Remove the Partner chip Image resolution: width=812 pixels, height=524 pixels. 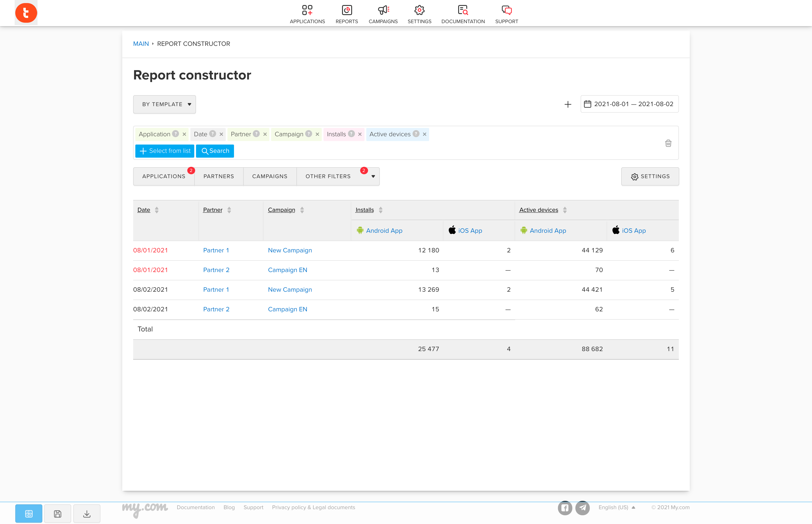265,134
